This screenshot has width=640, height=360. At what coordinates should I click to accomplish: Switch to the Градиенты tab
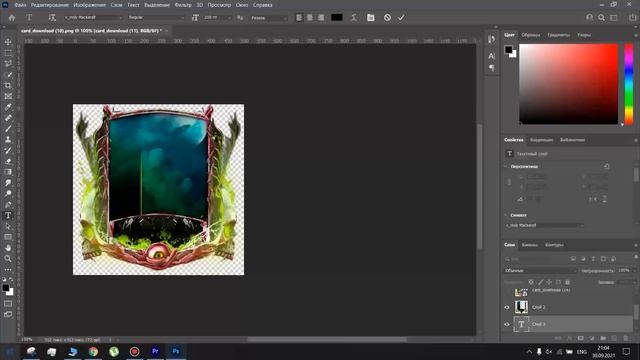[x=558, y=35]
